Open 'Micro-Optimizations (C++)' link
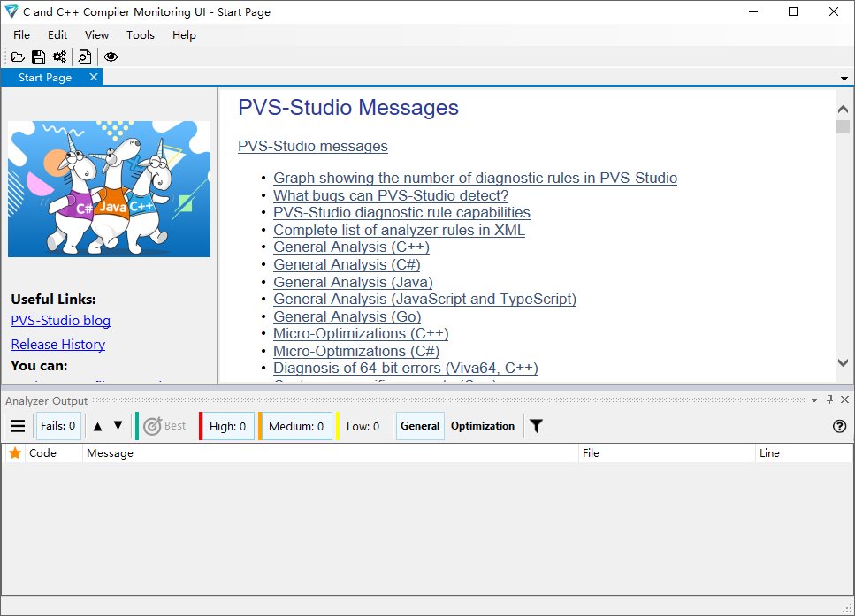This screenshot has height=616, width=855. [x=361, y=333]
